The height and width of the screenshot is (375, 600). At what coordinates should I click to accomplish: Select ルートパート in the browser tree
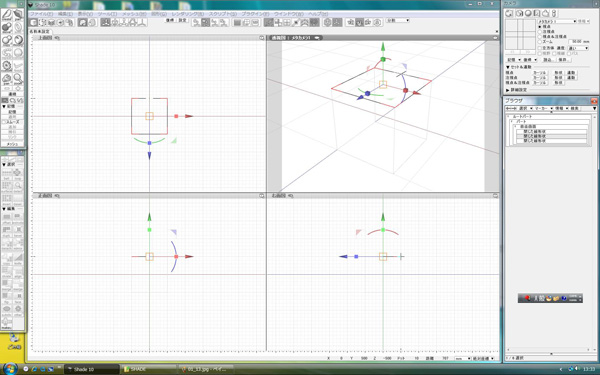(x=522, y=117)
